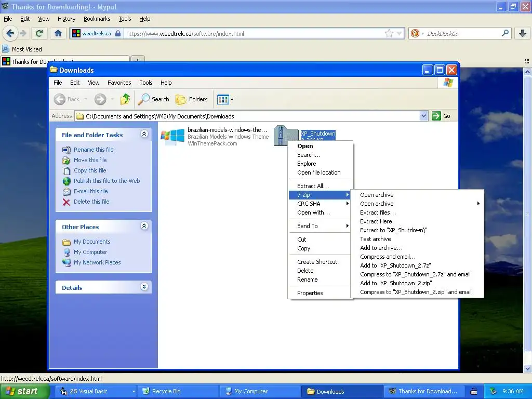This screenshot has width=532, height=399.
Task: Expand the Details panel
Action: tap(144, 287)
